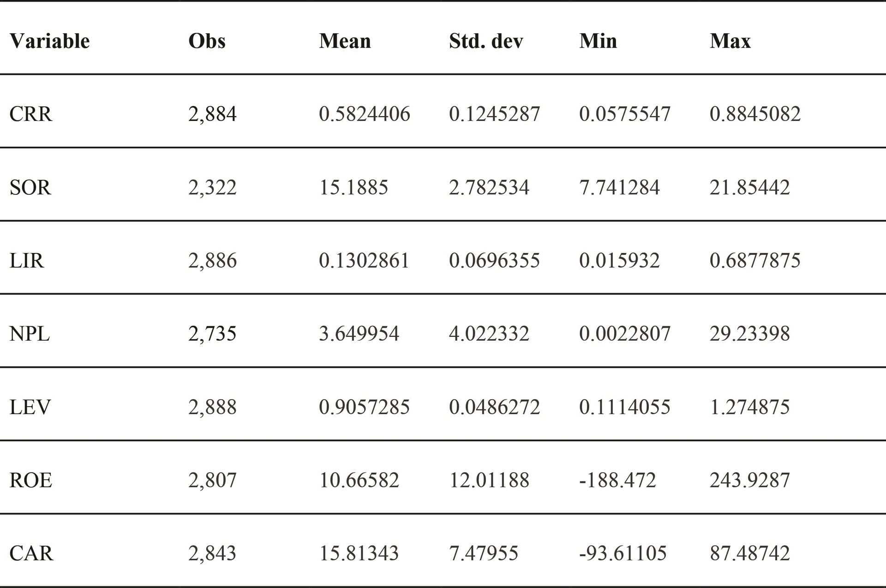Image resolution: width=886 pixels, height=588 pixels.
Task: Click the CAR std. dev value 7.47955
Action: pos(484,553)
